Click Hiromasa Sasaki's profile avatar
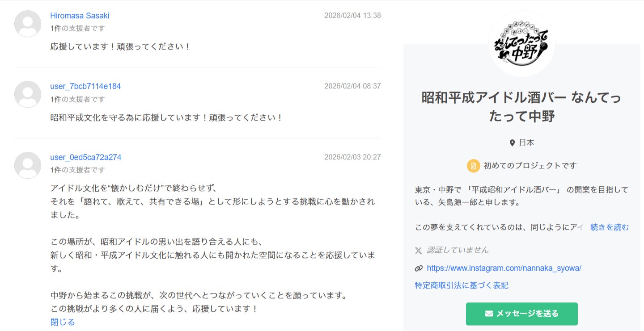This screenshot has height=331, width=644. pyautogui.click(x=28, y=23)
